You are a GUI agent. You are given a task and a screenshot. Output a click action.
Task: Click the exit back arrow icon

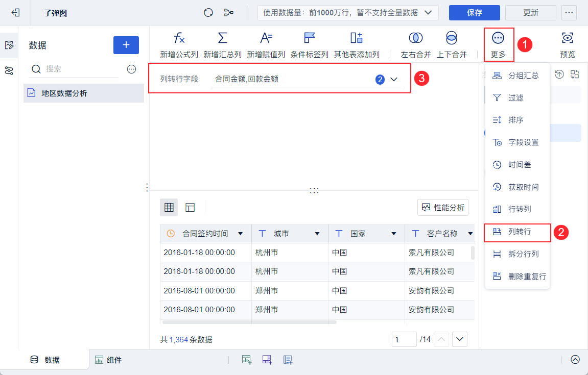point(15,13)
